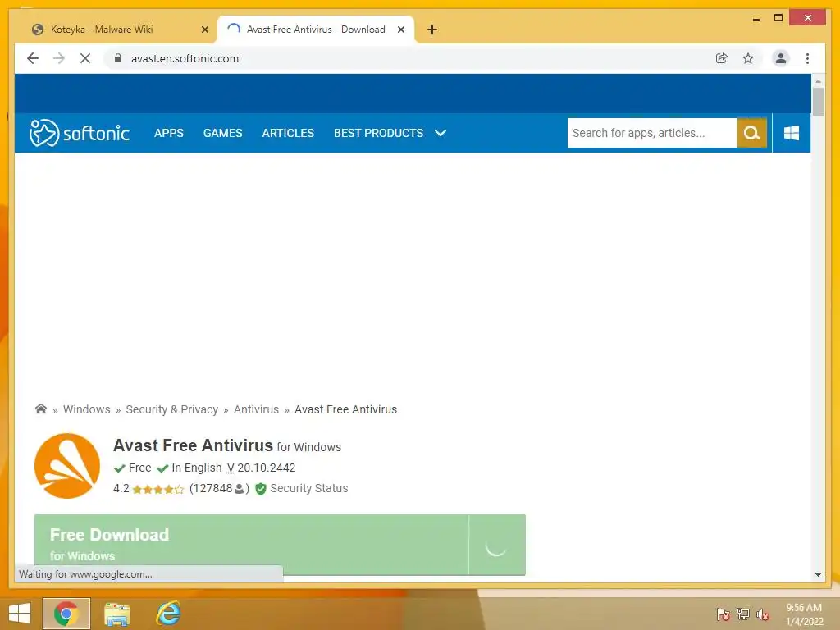Click the page vertical scrollbar thumb
The height and width of the screenshot is (630, 840).
click(x=818, y=102)
